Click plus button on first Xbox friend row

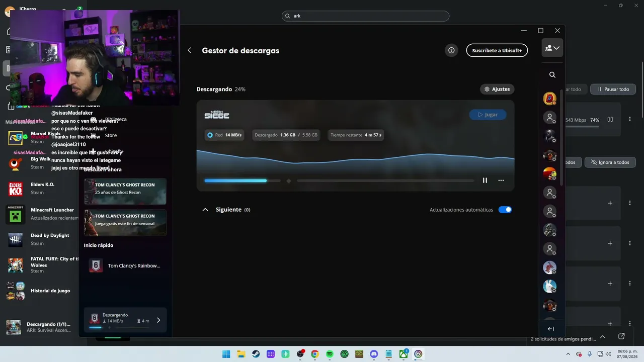click(610, 203)
